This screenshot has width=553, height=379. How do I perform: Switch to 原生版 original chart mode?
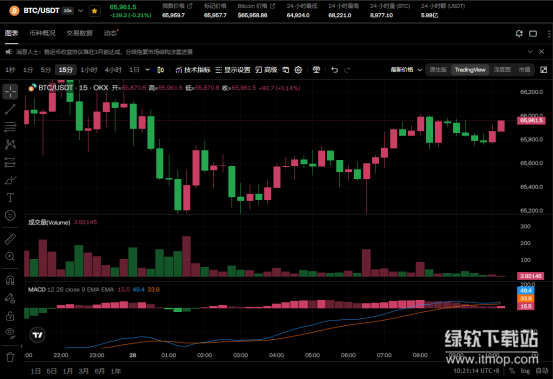(438, 70)
